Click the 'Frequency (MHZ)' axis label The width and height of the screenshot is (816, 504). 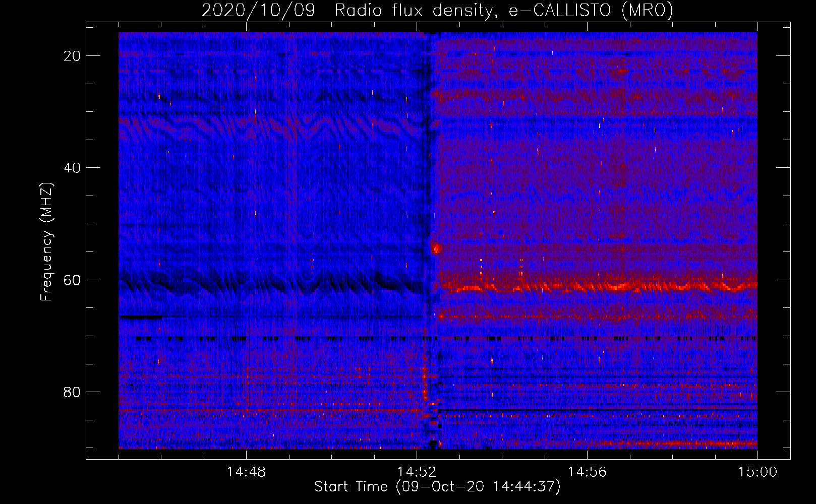[46, 242]
